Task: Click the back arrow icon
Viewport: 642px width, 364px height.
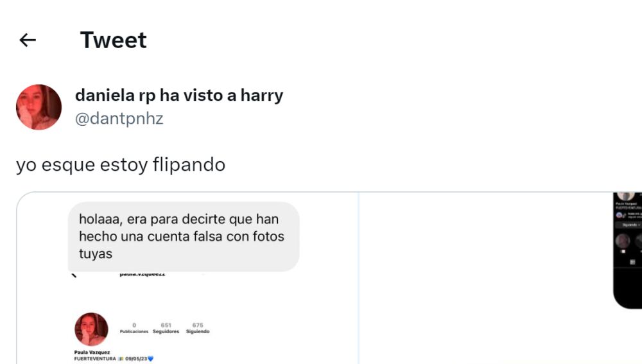Action: [28, 40]
